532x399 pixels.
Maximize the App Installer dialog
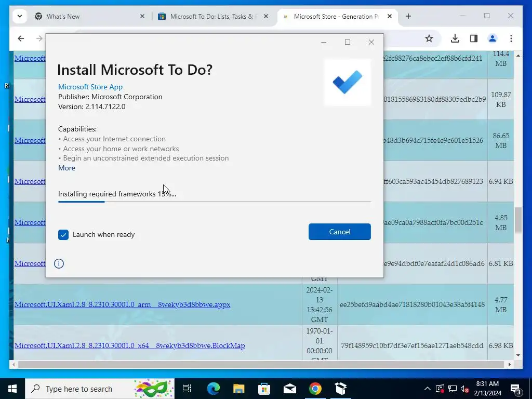348,42
